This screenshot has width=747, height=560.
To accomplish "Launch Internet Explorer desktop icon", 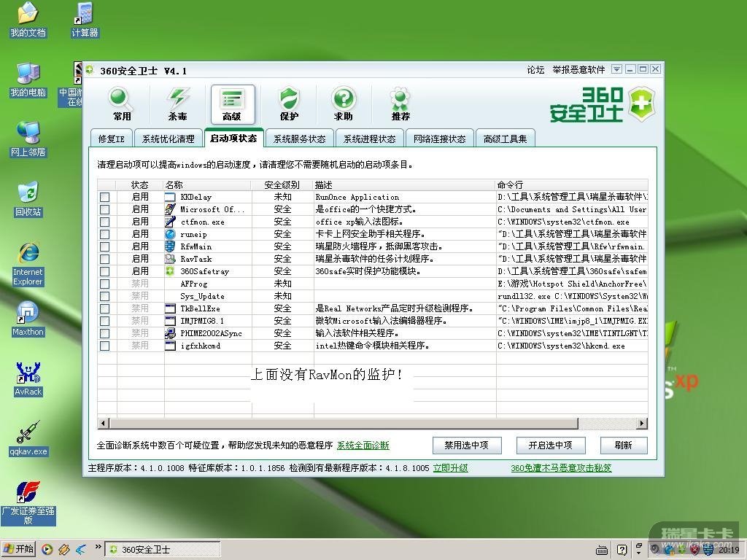I will click(28, 264).
